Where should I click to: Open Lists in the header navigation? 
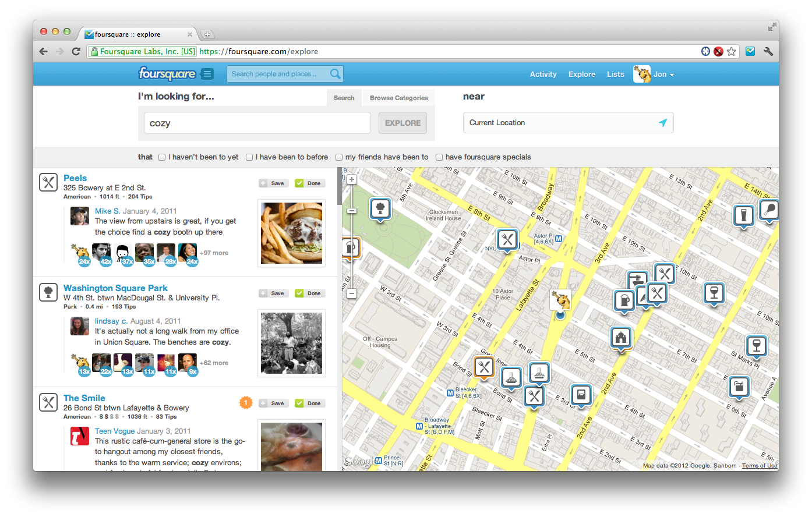[616, 75]
